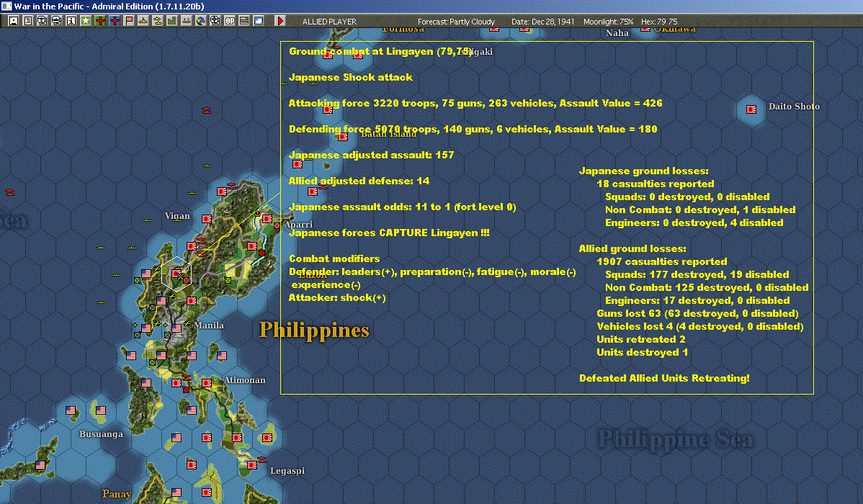Click the 'Forecast: Partly Cloudy' status
Image resolution: width=863 pixels, height=504 pixels.
456,22
